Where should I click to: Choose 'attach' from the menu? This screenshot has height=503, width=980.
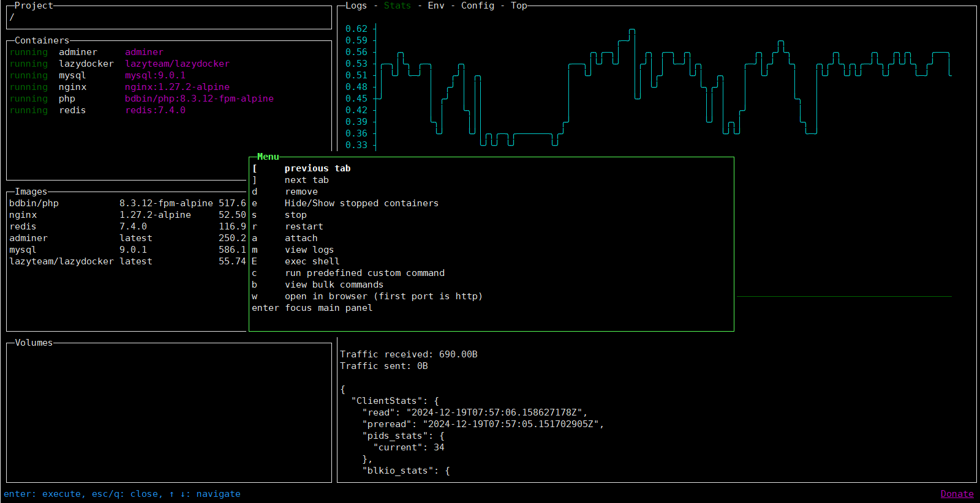coord(491,238)
